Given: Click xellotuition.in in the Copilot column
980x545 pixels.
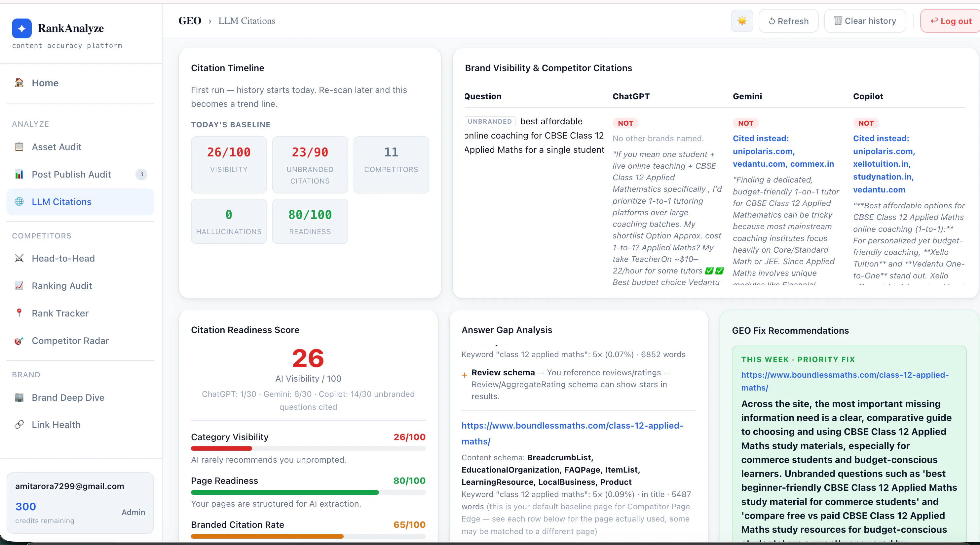Looking at the screenshot, I should point(882,164).
